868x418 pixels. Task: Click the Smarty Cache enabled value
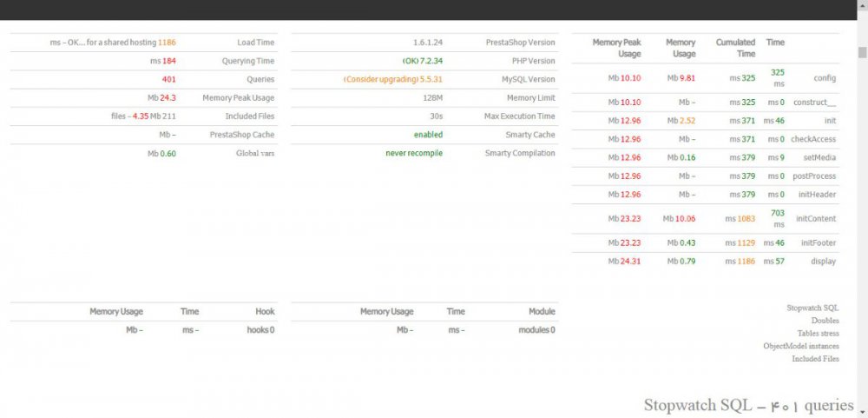point(428,135)
